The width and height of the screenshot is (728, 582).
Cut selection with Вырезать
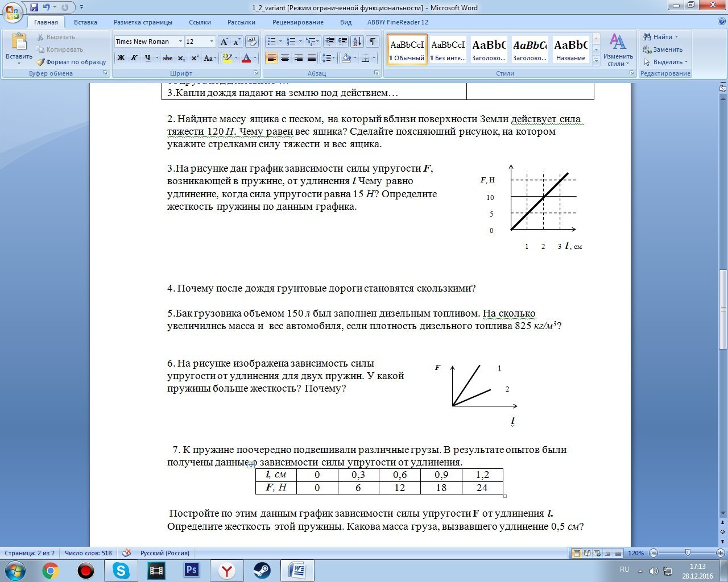click(x=56, y=37)
